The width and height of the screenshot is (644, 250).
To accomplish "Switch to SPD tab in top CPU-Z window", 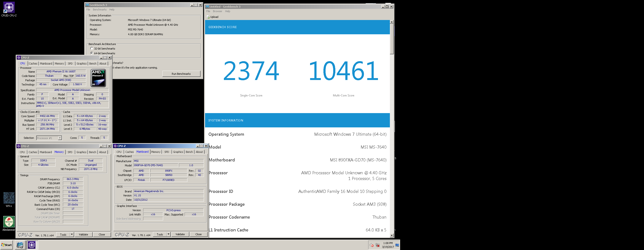I will [x=70, y=64].
